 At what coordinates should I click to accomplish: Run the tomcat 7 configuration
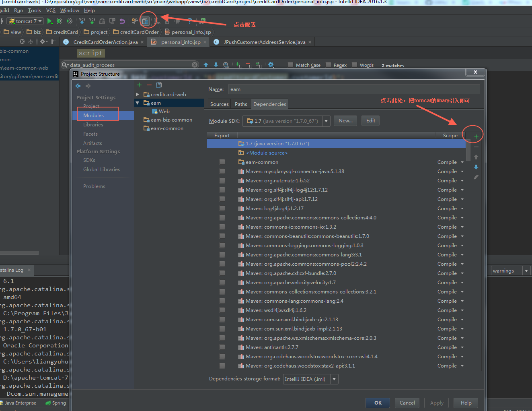click(x=49, y=21)
